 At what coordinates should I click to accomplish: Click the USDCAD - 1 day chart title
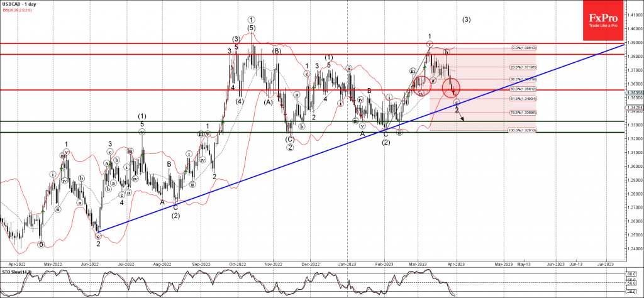pyautogui.click(x=19, y=4)
